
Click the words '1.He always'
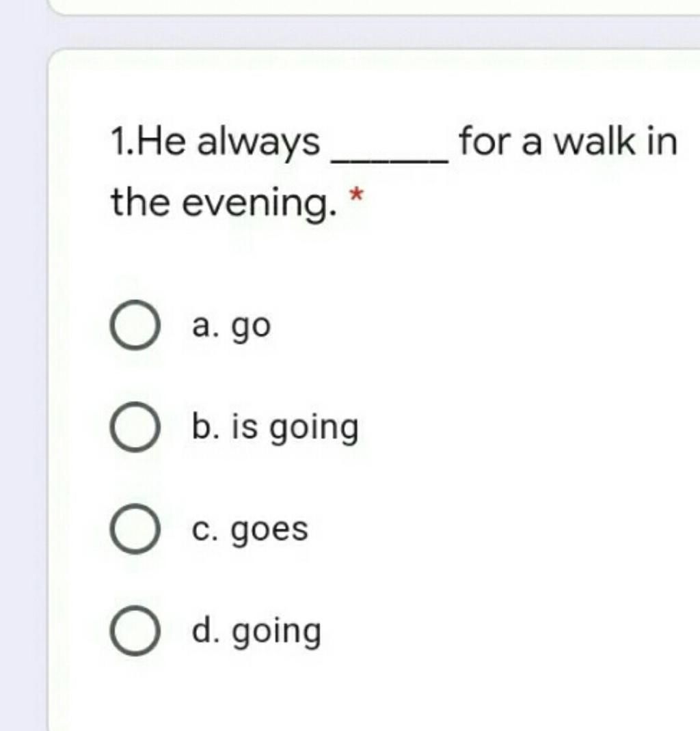(215, 142)
